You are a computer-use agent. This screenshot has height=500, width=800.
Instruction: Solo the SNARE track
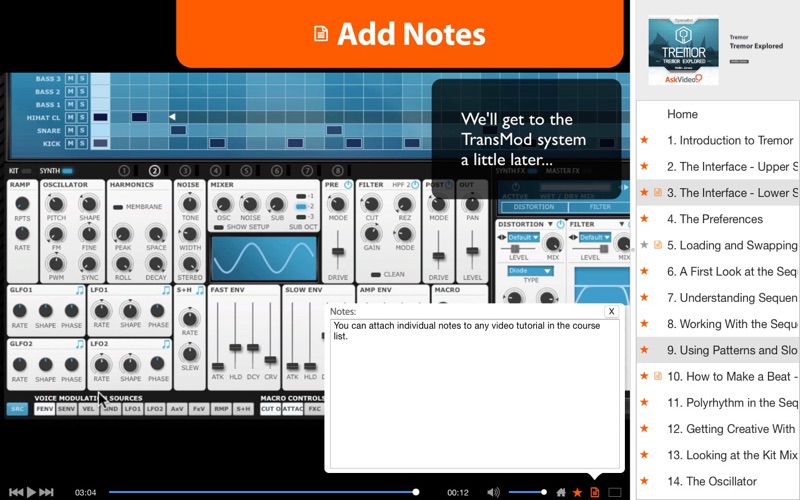click(82, 131)
